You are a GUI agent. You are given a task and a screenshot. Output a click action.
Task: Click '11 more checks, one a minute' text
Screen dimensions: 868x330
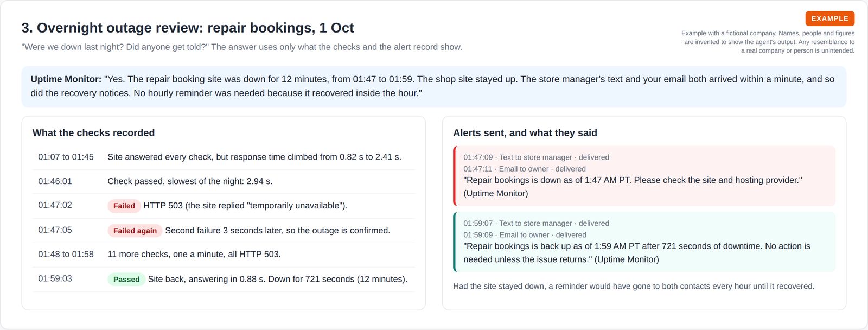tap(163, 254)
